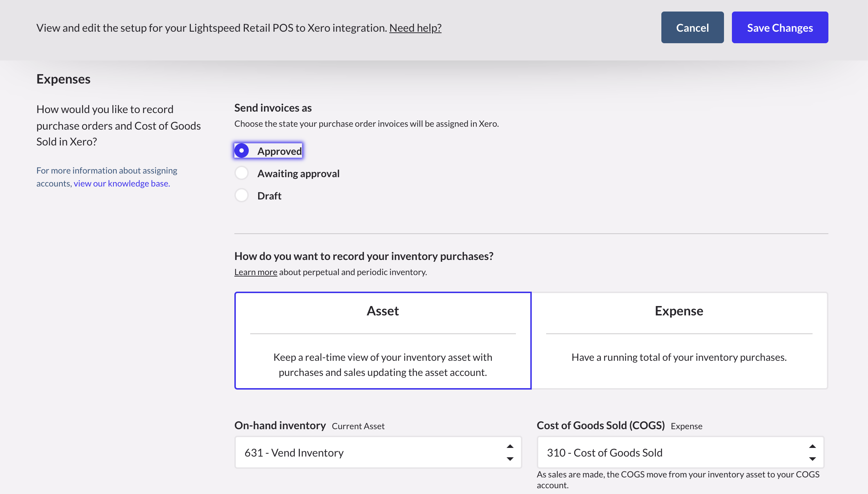868x494 pixels.
Task: Pick the Asset inventory recording card
Action: pos(383,340)
